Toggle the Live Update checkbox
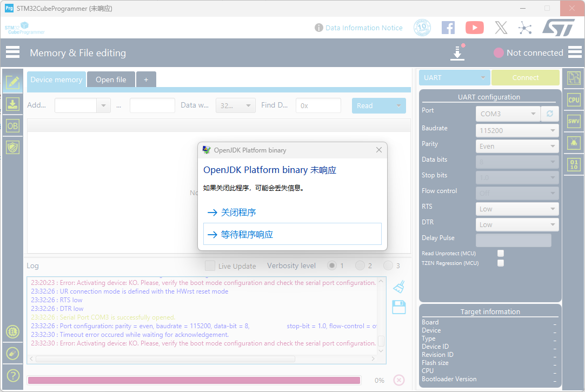The height and width of the screenshot is (392, 585). 210,265
